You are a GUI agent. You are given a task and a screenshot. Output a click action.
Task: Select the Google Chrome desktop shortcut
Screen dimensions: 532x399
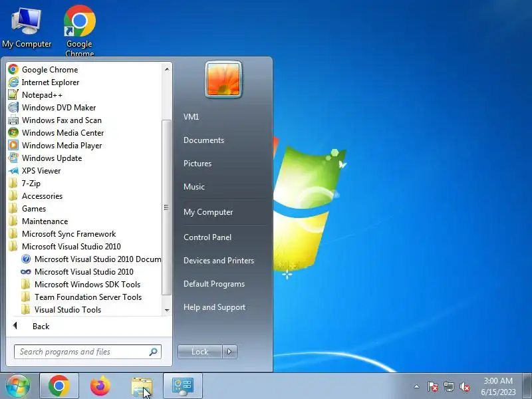click(x=79, y=30)
